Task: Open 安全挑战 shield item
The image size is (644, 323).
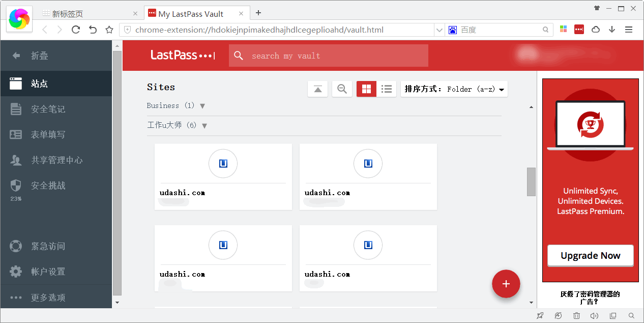Action: pos(48,185)
